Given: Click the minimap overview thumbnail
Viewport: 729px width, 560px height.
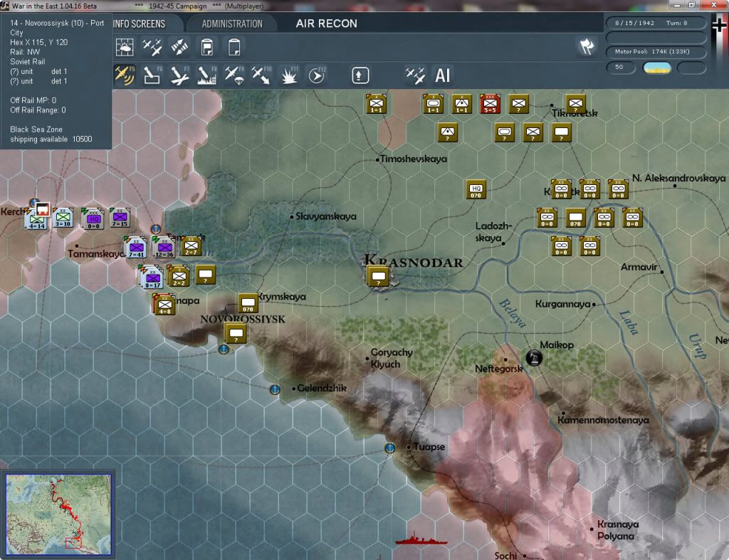Looking at the screenshot, I should pos(58,514).
